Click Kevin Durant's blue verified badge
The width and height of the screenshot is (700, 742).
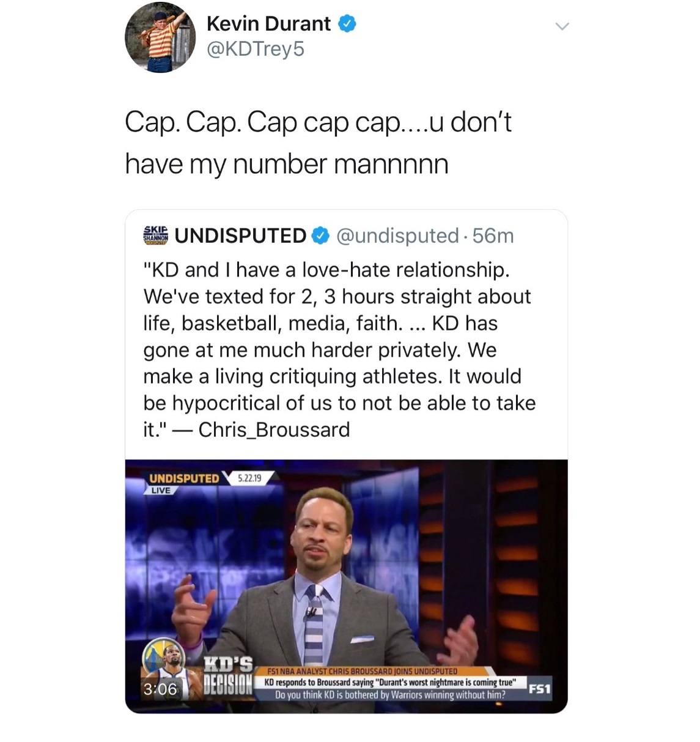pyautogui.click(x=347, y=24)
